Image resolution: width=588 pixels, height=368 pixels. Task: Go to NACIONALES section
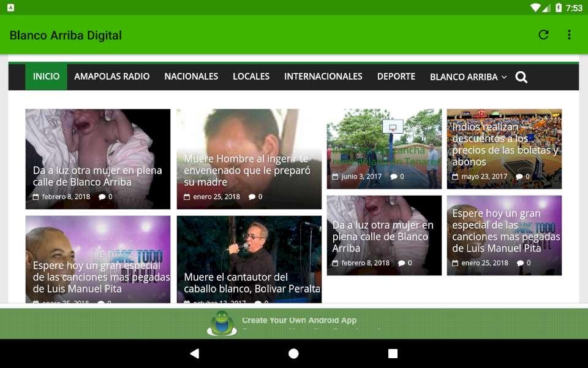click(191, 77)
